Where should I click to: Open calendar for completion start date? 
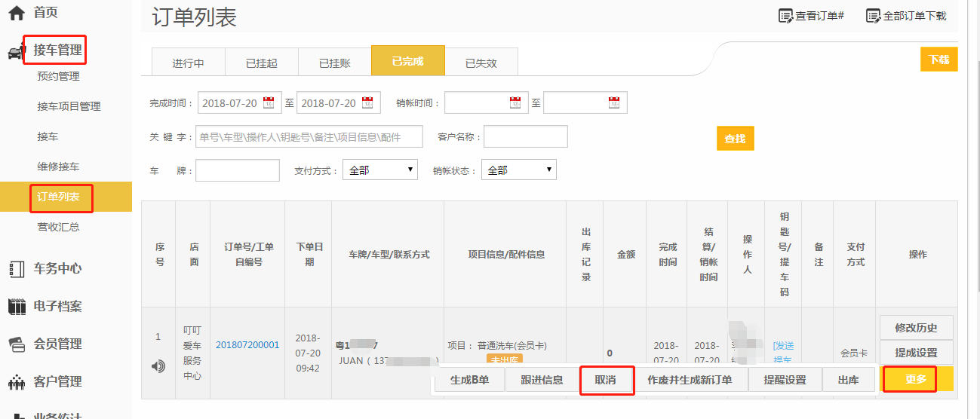(x=269, y=103)
